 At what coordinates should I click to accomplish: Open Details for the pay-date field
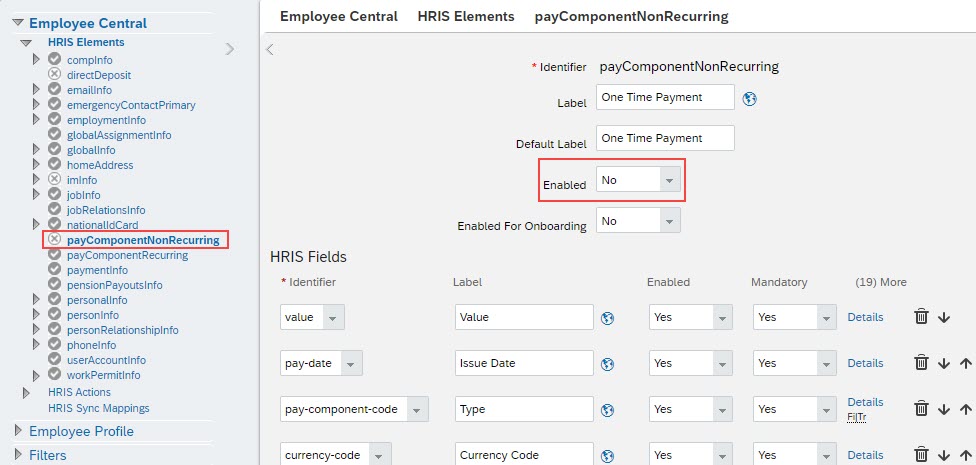(865, 363)
